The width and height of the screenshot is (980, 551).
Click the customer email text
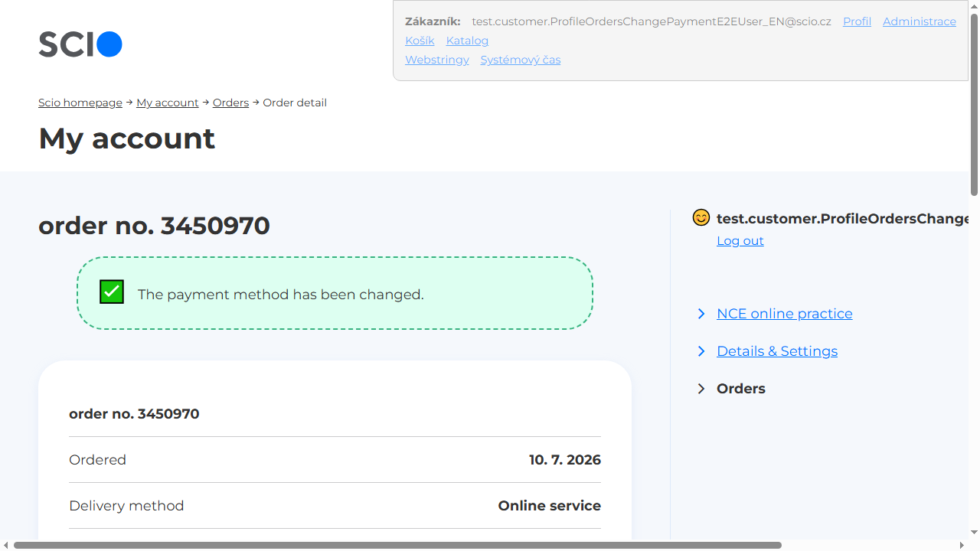click(652, 21)
